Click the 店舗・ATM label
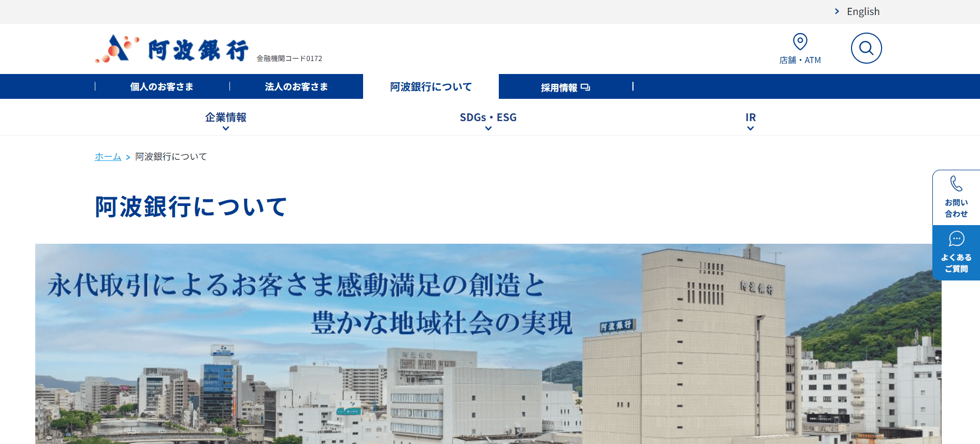The height and width of the screenshot is (444, 980). pyautogui.click(x=800, y=60)
